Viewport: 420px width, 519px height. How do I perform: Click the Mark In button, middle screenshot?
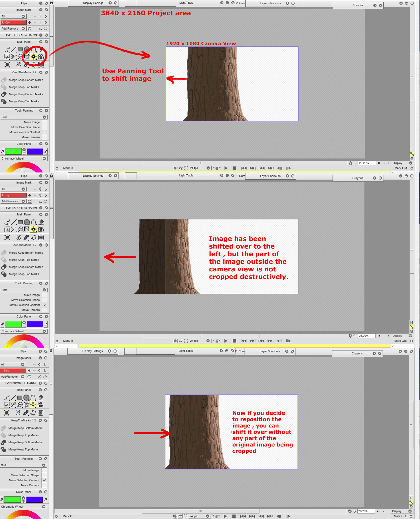tap(68, 341)
